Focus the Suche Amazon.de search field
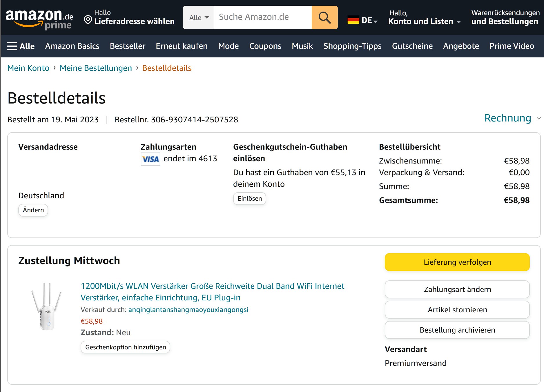Image resolution: width=544 pixels, height=392 pixels. click(x=262, y=17)
